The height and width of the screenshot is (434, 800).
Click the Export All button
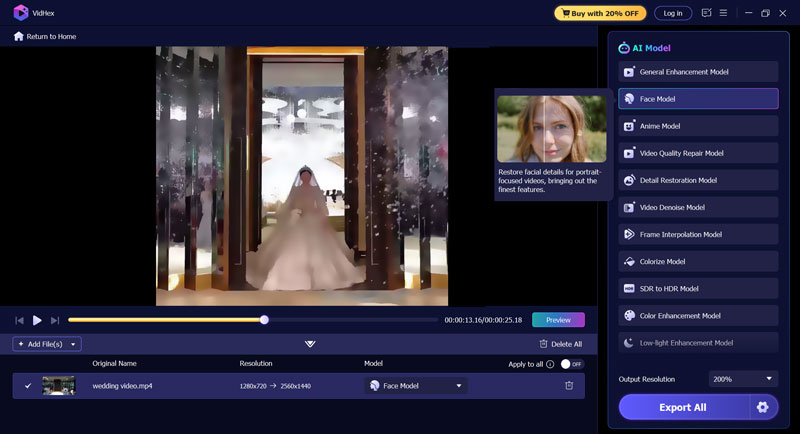[684, 407]
